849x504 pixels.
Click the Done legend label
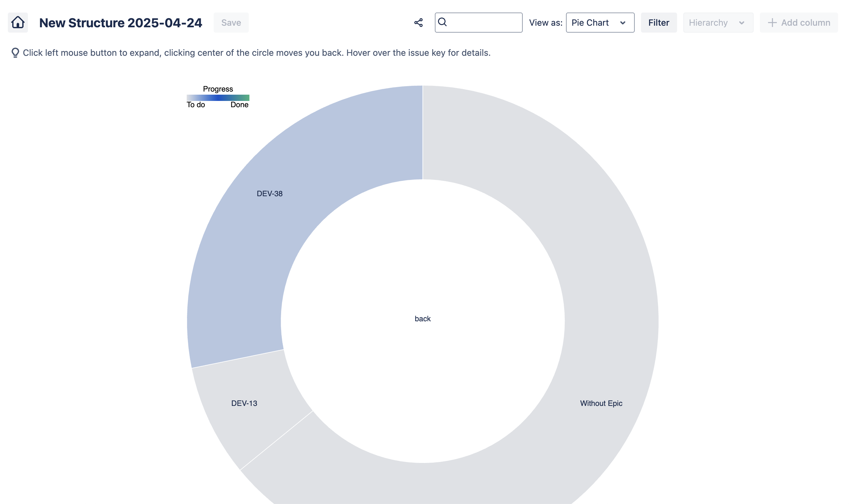pos(239,105)
